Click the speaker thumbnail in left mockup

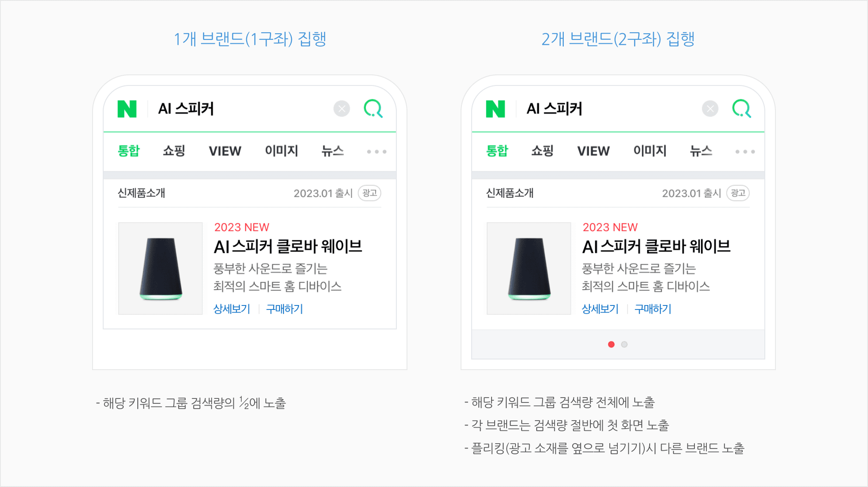click(x=160, y=268)
